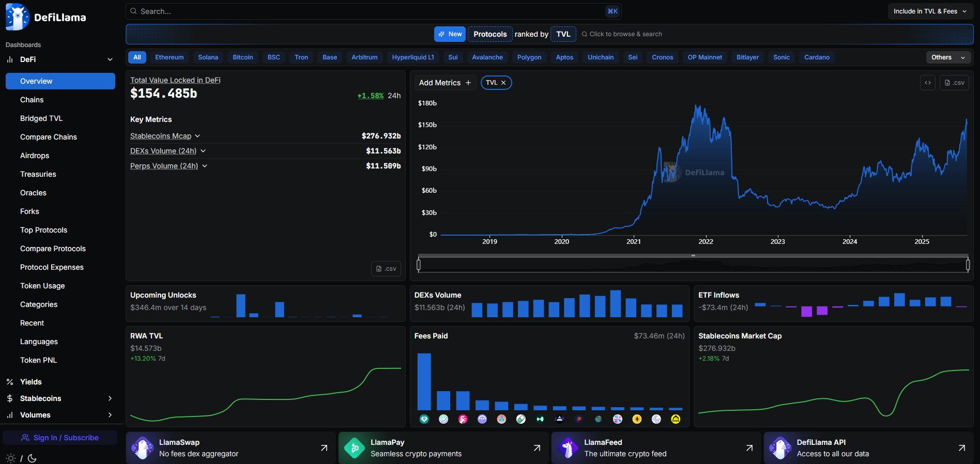Open the TVL ranking selector
The width and height of the screenshot is (980, 464).
[563, 34]
